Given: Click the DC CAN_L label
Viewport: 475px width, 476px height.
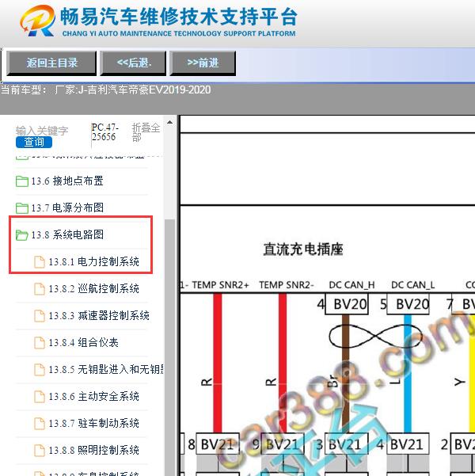Looking at the screenshot, I should [413, 285].
